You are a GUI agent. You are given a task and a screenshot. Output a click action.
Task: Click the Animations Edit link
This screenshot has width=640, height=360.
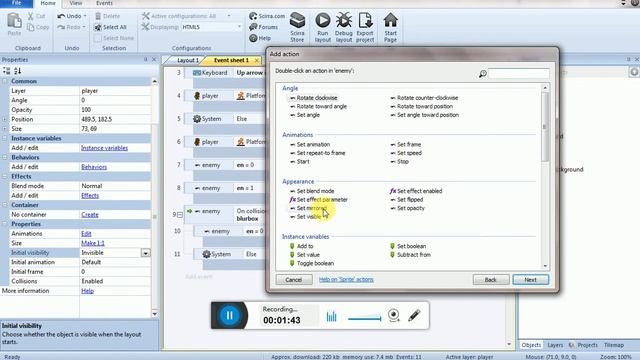tap(86, 233)
